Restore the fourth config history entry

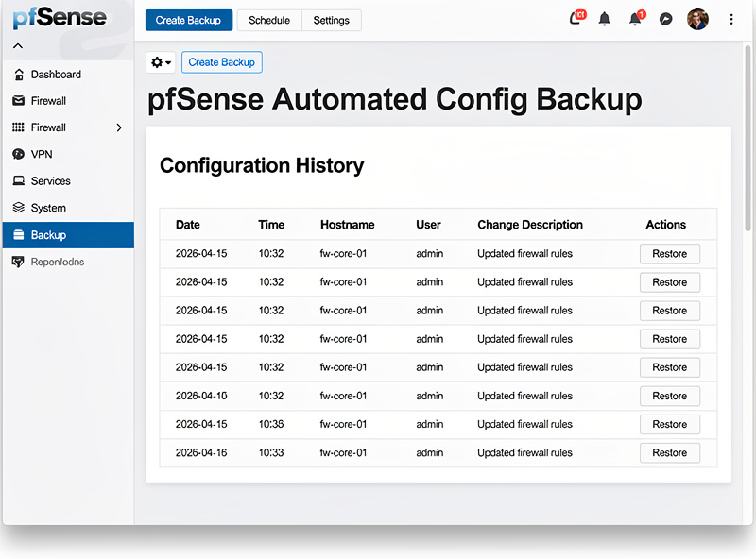pos(670,339)
